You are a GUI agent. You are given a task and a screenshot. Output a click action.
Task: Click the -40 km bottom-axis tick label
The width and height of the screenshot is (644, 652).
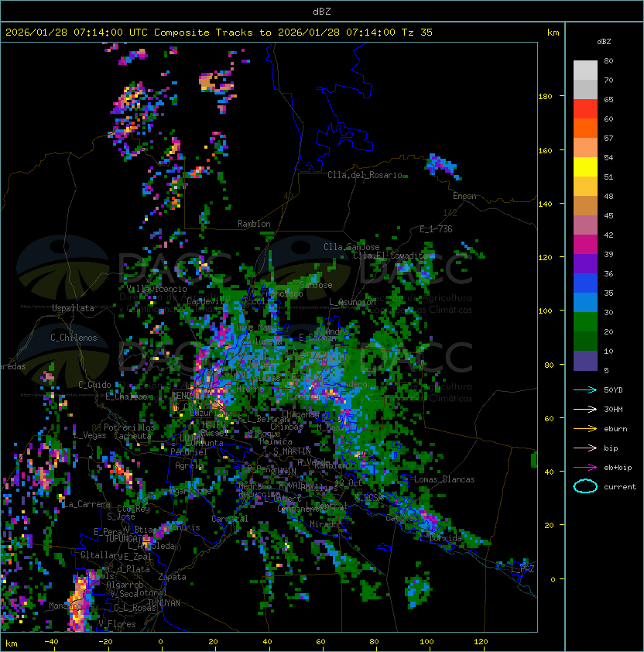51,642
